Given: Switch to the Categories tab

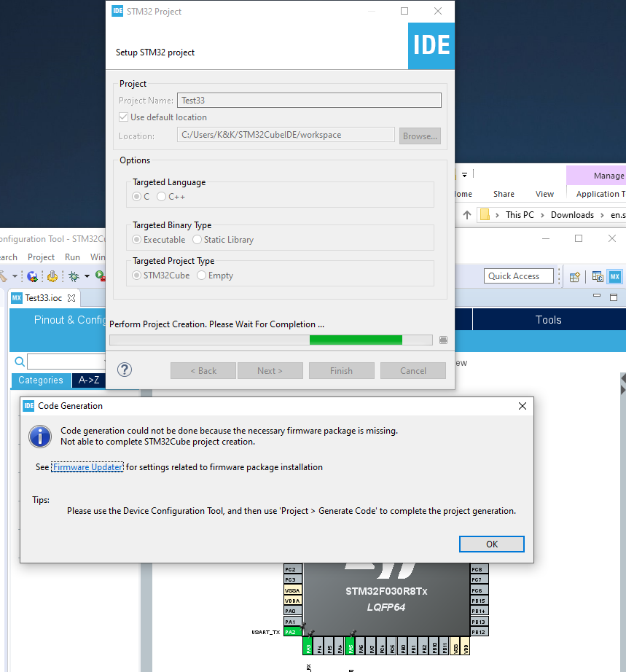Looking at the screenshot, I should (41, 380).
